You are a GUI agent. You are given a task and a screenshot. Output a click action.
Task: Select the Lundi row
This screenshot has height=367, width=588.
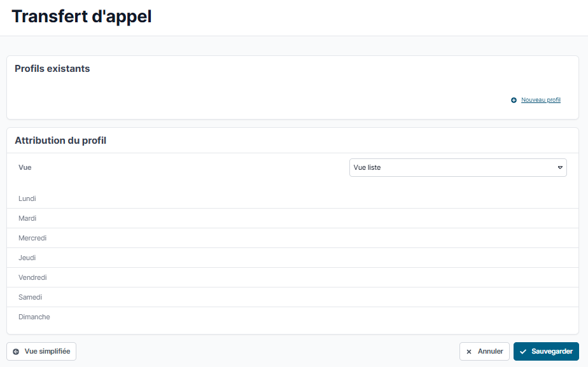coord(27,198)
